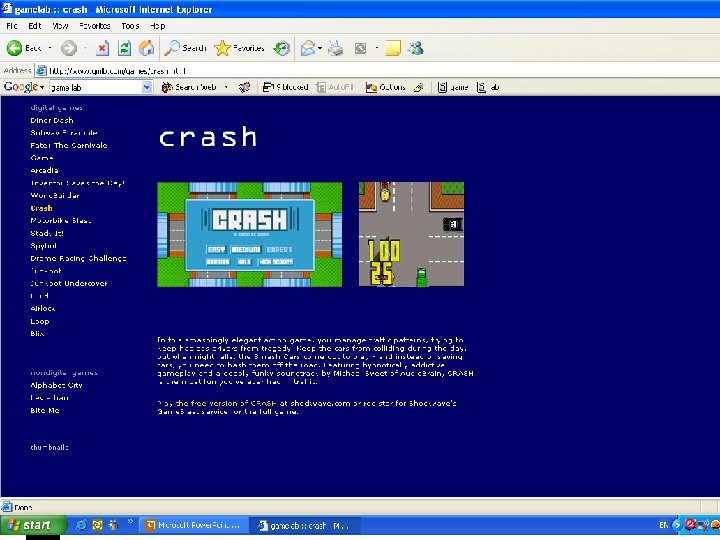Click the thumbnails link in sidebar
The image size is (720, 540).
pyautogui.click(x=49, y=447)
